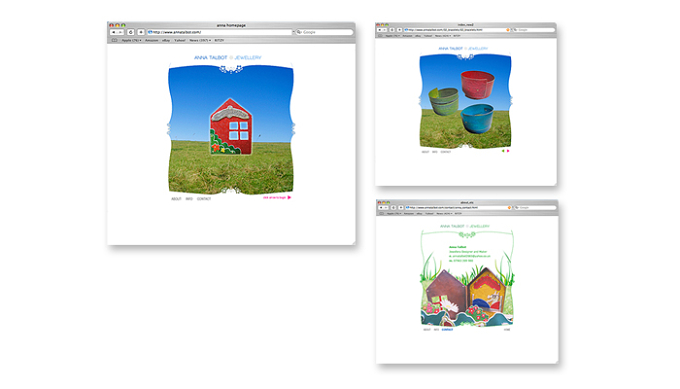680x389 pixels.
Task: Click add bookmark plus button in homepage window
Action: [141, 32]
